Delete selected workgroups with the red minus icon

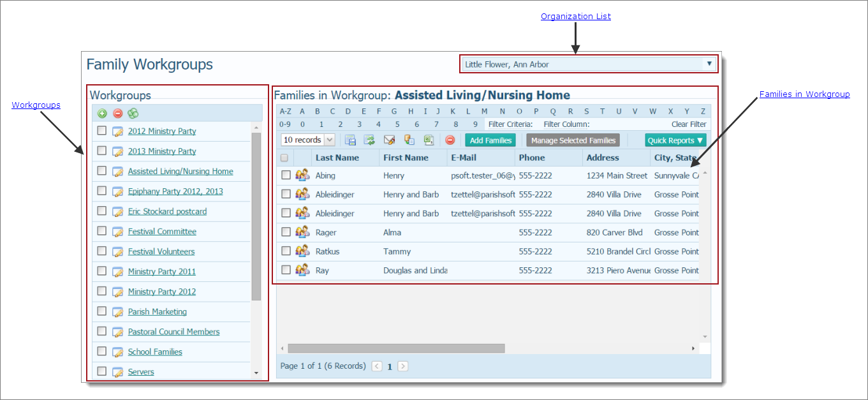[117, 113]
